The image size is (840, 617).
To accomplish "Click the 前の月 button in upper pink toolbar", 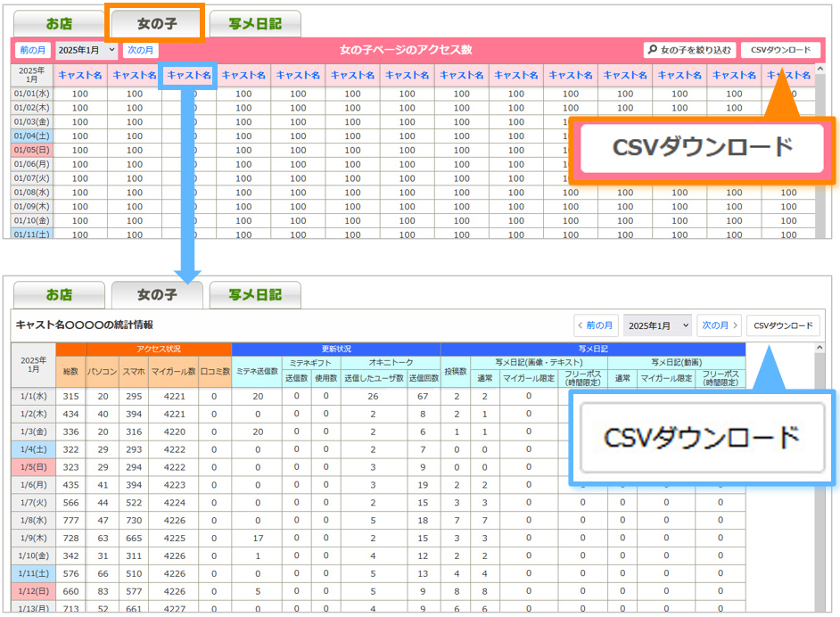I will click(x=31, y=51).
